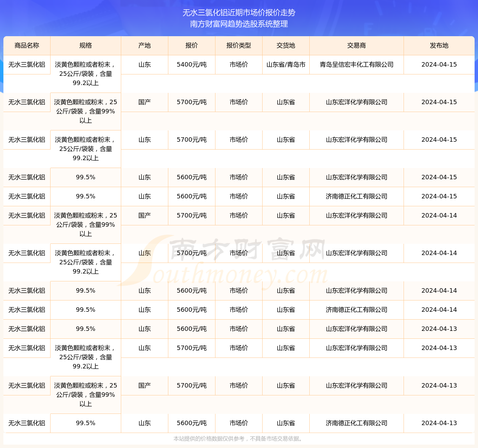The width and height of the screenshot is (478, 448).
Task: Click spec 含量99%以上 in 2024-04-13 row
Action: 86,395
